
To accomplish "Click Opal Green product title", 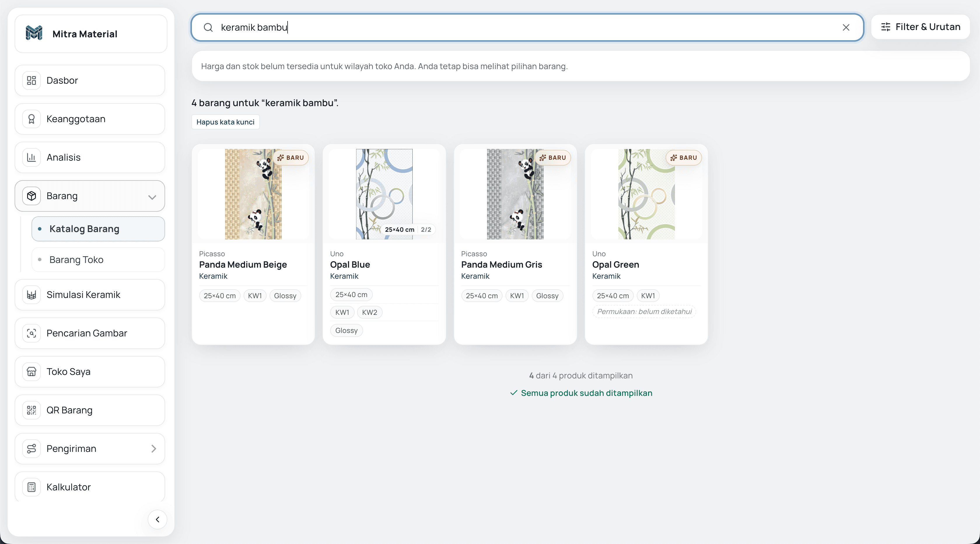I will [615, 265].
